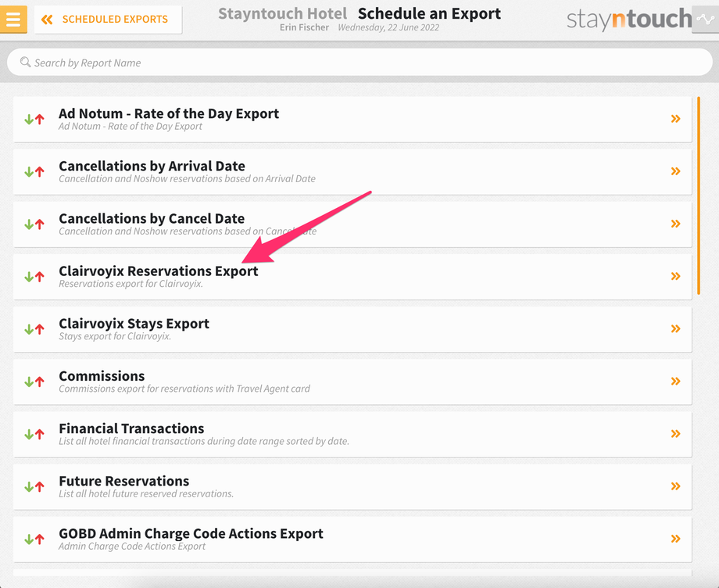
Task: Click export arrows icon for Clairvoyix Reservations Export
Action: pyautogui.click(x=34, y=277)
